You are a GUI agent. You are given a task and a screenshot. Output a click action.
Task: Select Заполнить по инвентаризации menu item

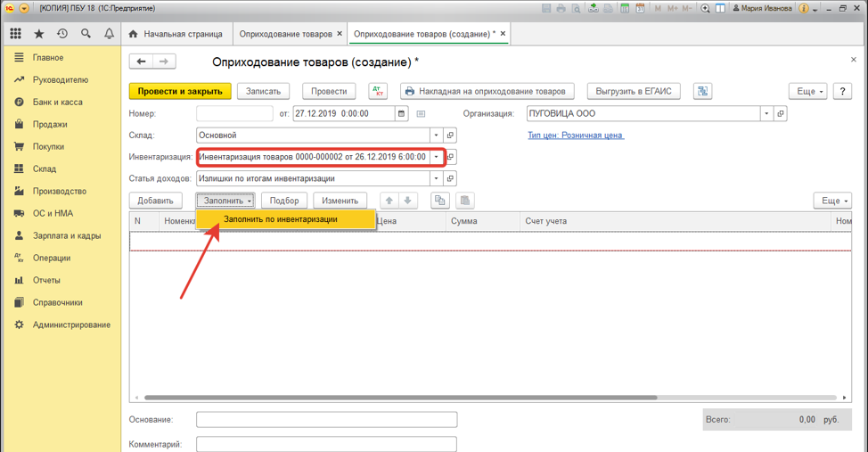pyautogui.click(x=281, y=219)
